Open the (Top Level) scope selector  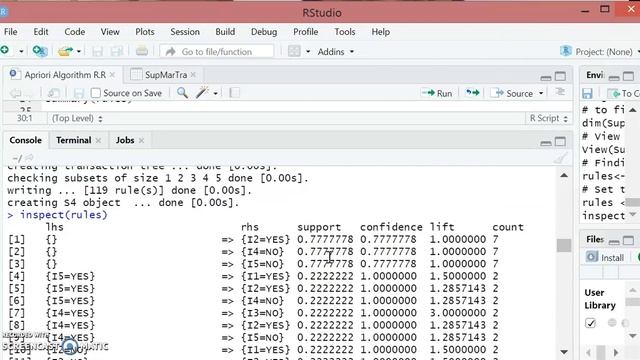[x=77, y=118]
